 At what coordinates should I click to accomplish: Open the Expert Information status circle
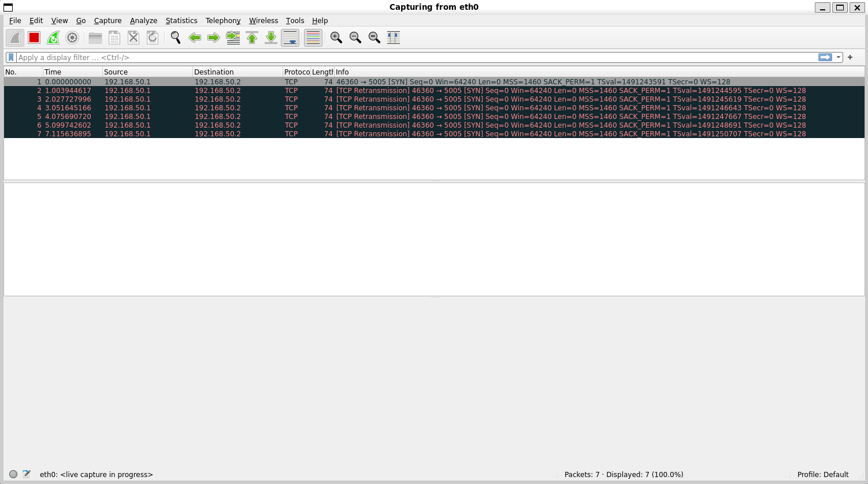[x=13, y=474]
